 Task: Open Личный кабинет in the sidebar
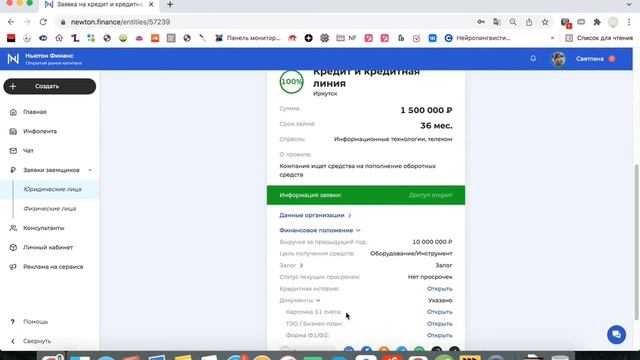click(x=48, y=247)
